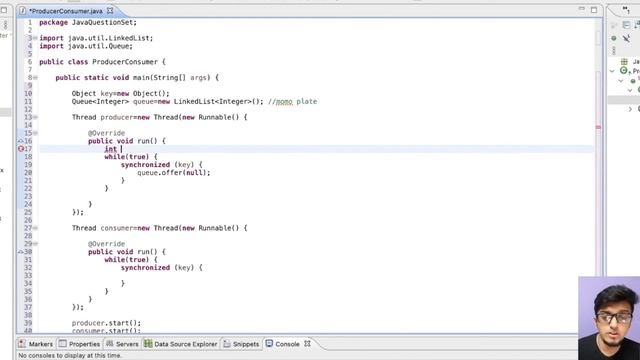The image size is (640, 360).
Task: Collapse the fold marker at line 15
Action: pyautogui.click(x=36, y=133)
